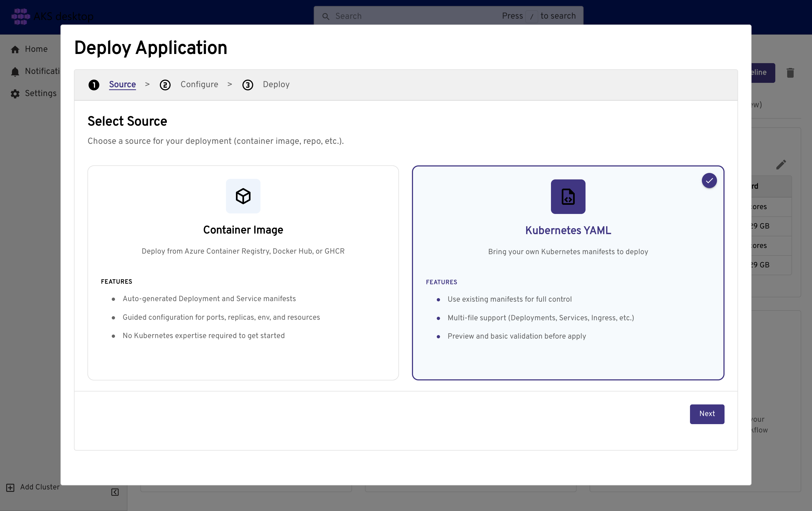Click the 'Select Source' heading
The image size is (812, 511).
(x=127, y=121)
